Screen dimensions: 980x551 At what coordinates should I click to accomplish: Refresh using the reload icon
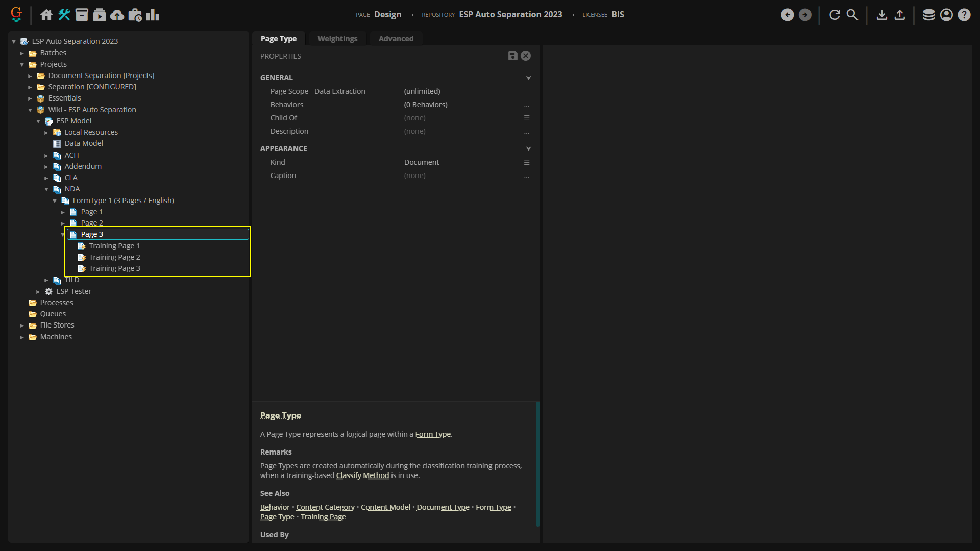835,15
